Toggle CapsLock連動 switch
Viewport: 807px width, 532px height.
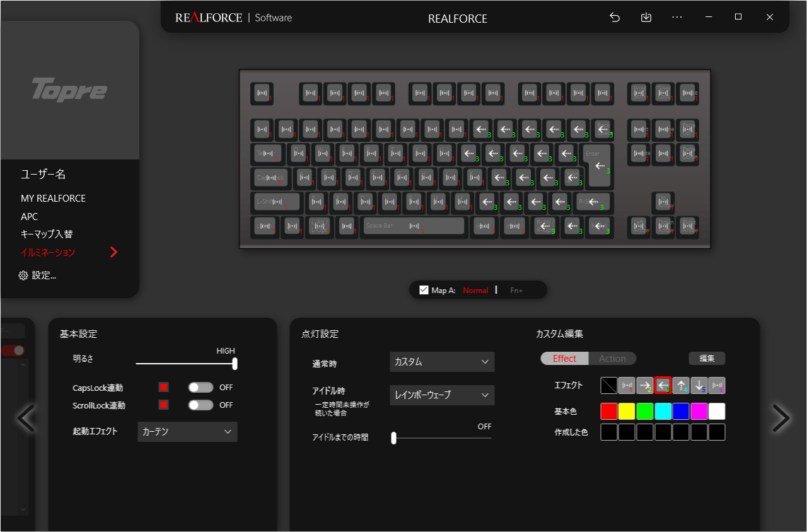coord(200,387)
